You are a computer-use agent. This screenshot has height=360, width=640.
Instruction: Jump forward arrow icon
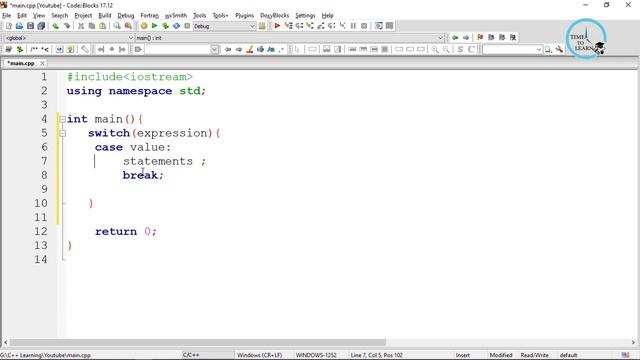[x=466, y=38]
